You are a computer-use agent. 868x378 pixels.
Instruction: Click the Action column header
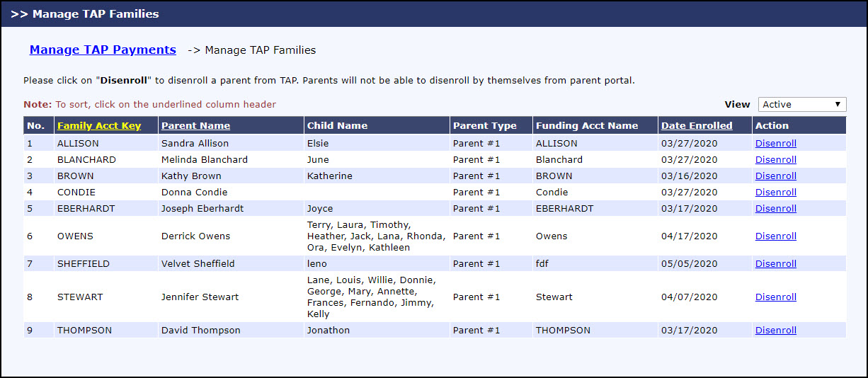(x=772, y=126)
